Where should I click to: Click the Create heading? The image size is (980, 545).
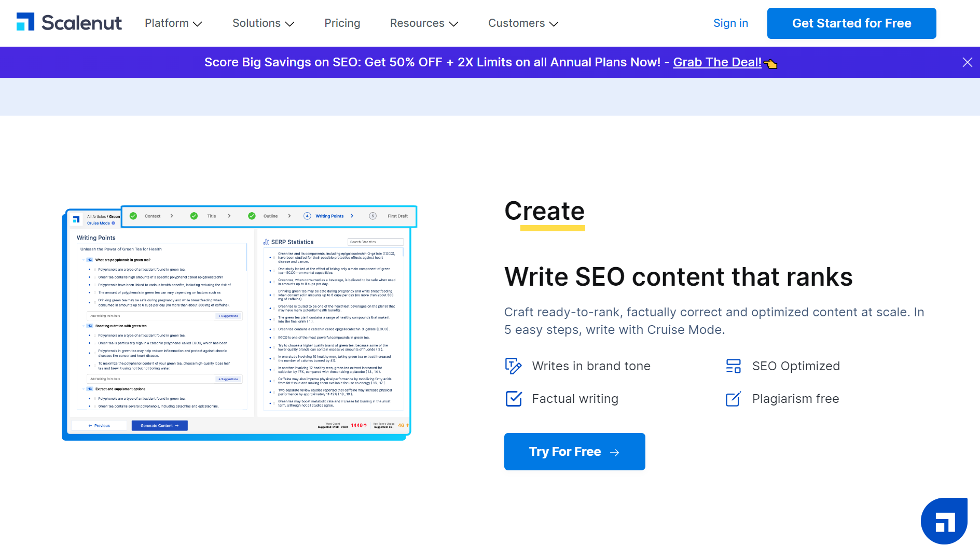[545, 211]
